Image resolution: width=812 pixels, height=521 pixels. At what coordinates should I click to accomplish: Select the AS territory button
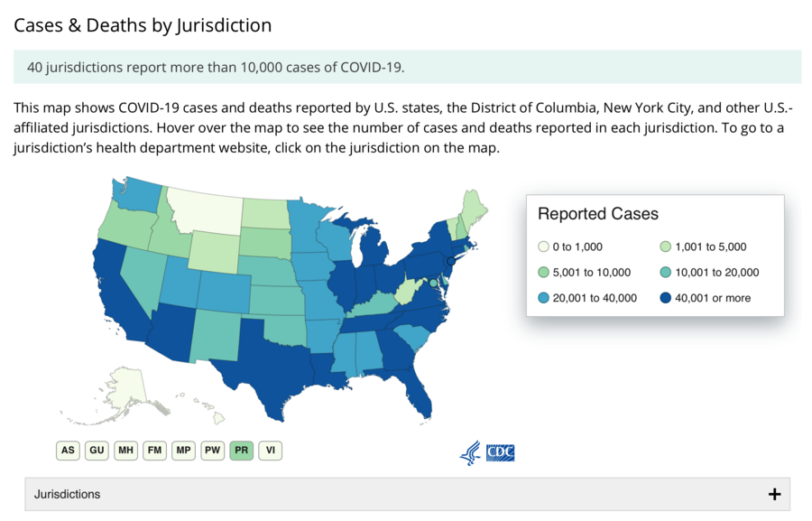point(68,450)
